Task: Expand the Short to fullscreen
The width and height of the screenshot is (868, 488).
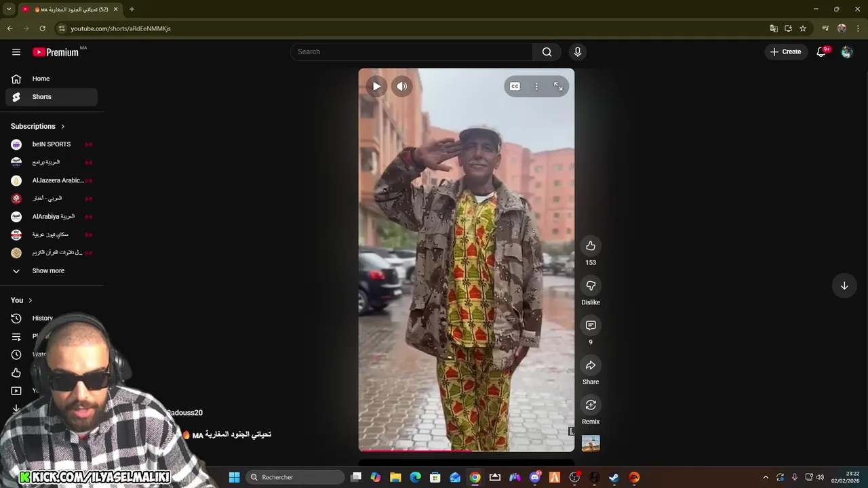Action: pyautogui.click(x=558, y=86)
